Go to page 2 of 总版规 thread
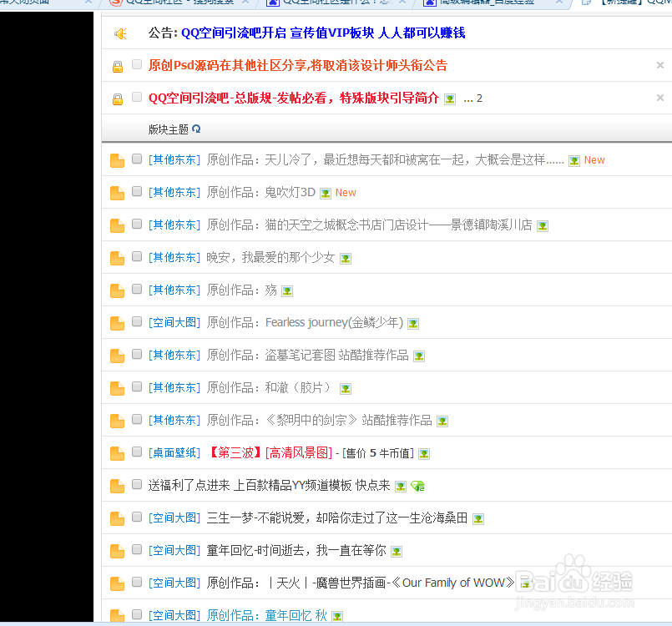The height and width of the screenshot is (626, 672). pyautogui.click(x=479, y=98)
